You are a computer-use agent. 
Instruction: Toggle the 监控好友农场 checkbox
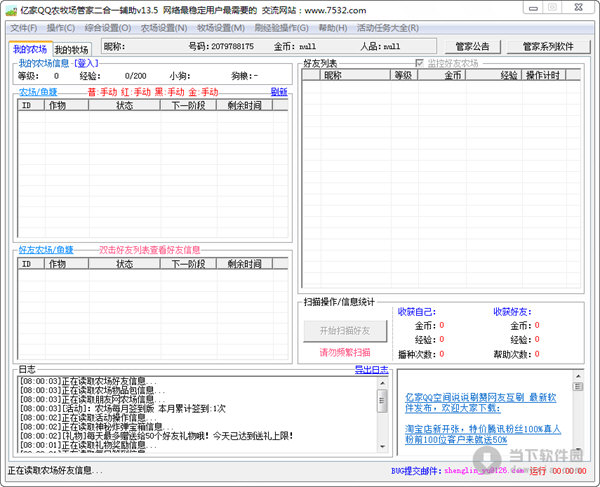tap(419, 63)
